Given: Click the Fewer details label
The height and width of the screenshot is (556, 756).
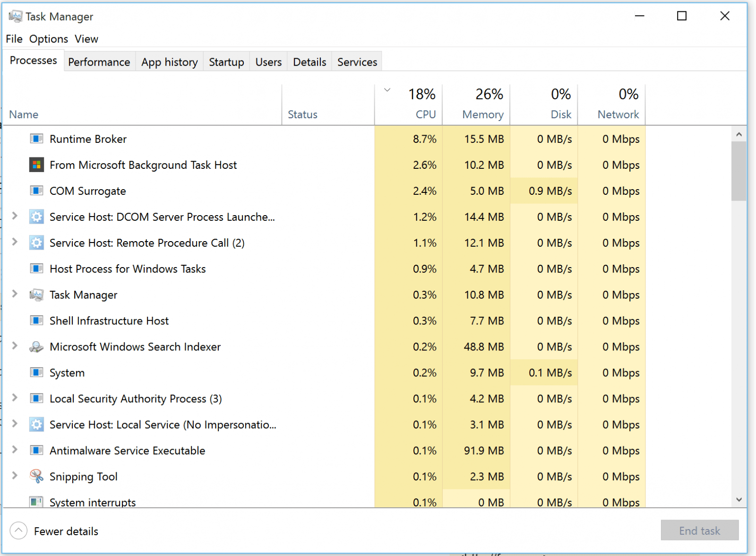Looking at the screenshot, I should coord(66,531).
